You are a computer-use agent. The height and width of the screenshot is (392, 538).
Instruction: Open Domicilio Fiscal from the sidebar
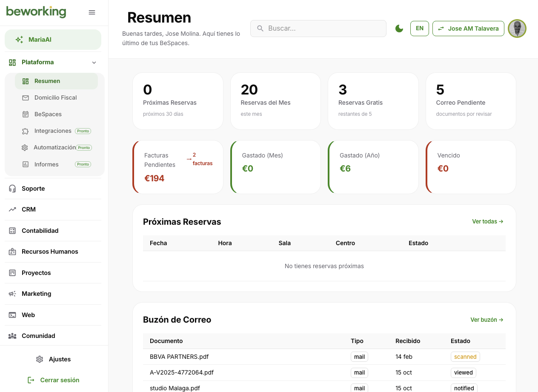point(55,97)
